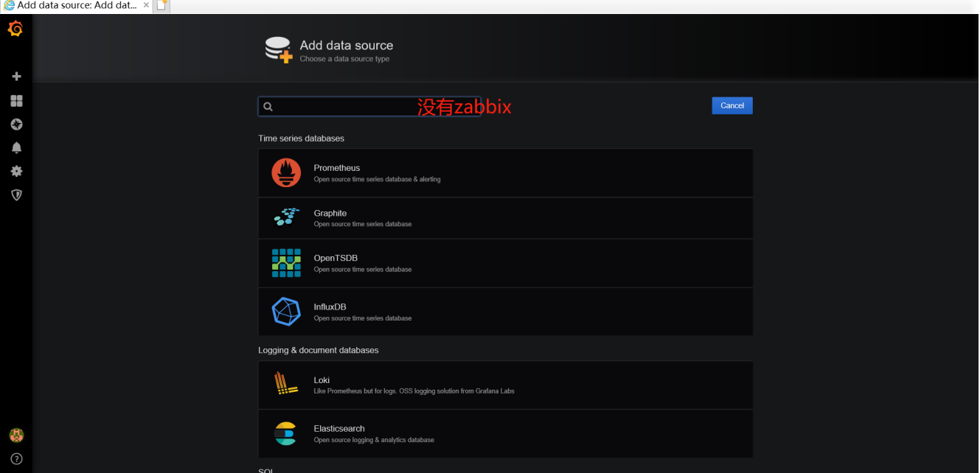Open the Dashboards grid icon
The height and width of the screenshot is (473, 980).
[16, 101]
